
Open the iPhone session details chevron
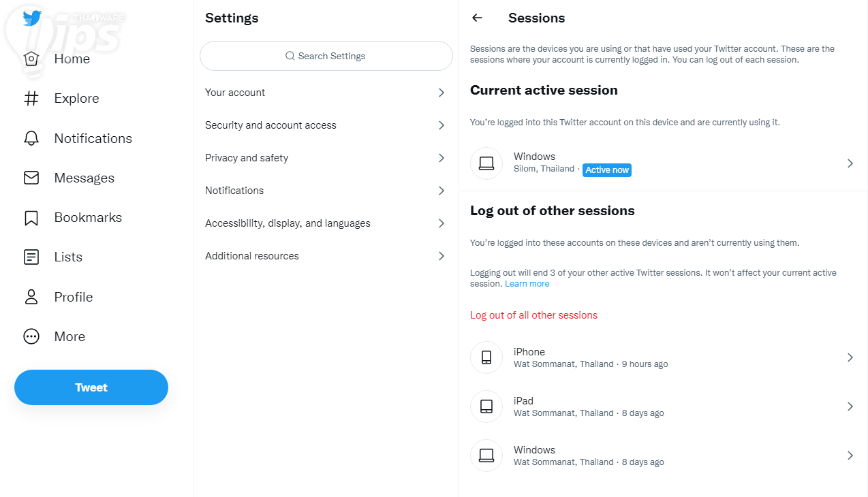(850, 357)
